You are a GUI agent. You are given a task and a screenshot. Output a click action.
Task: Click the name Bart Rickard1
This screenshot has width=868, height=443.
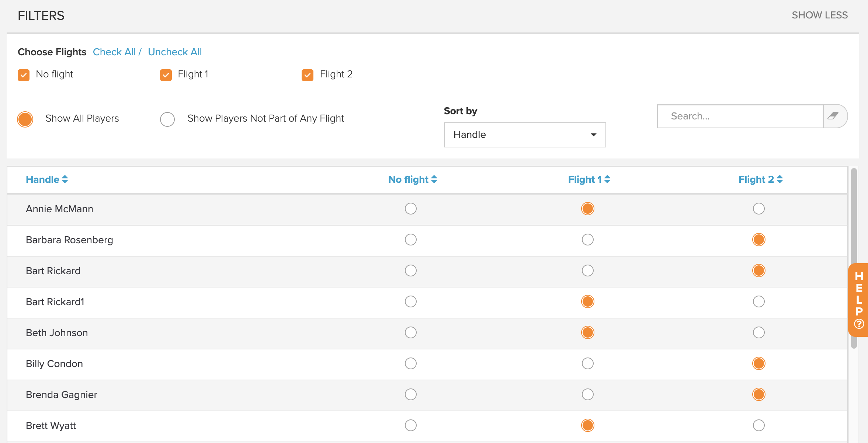click(x=55, y=302)
